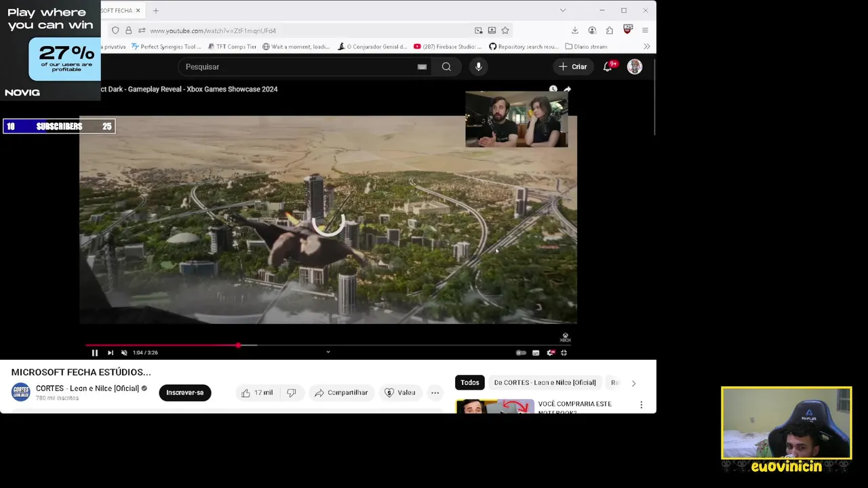Open VOCÊ COMPRARIA ESTE NOTEBOOK video thumbnail

pos(494,406)
